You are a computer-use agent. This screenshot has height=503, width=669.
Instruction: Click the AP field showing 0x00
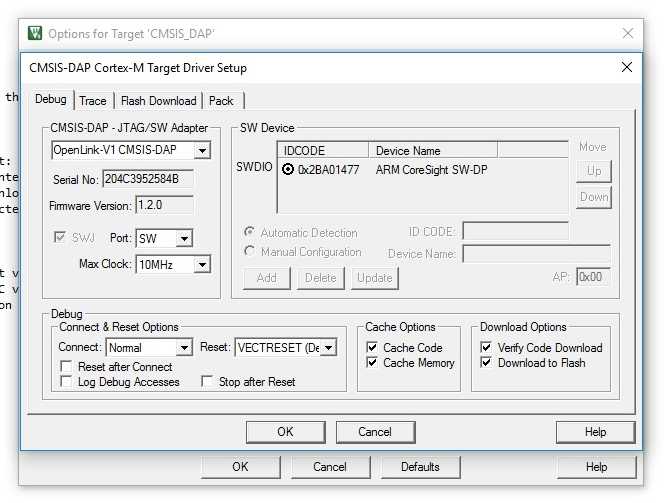click(x=593, y=277)
